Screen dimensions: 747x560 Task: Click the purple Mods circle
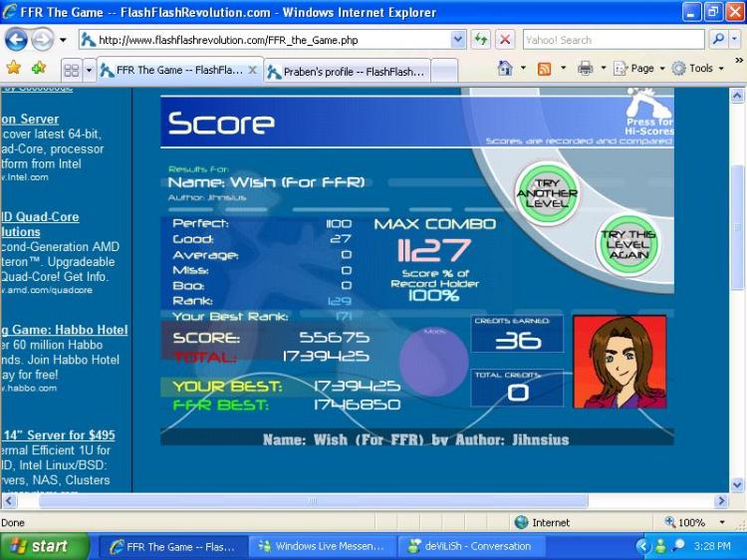point(433,361)
